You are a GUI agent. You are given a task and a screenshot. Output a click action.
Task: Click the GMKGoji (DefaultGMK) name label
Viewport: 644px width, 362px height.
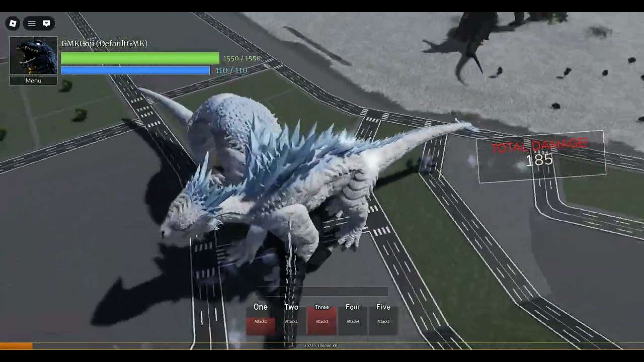pyautogui.click(x=105, y=44)
